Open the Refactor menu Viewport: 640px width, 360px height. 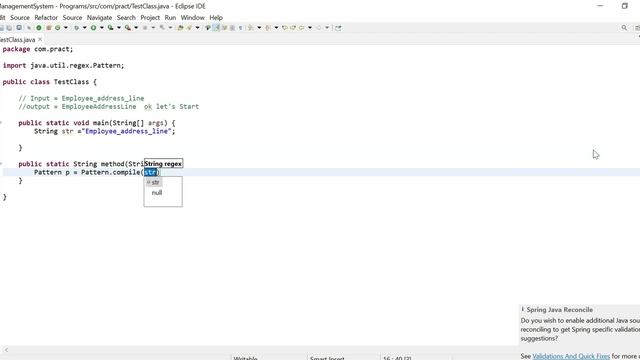pyautogui.click(x=46, y=18)
